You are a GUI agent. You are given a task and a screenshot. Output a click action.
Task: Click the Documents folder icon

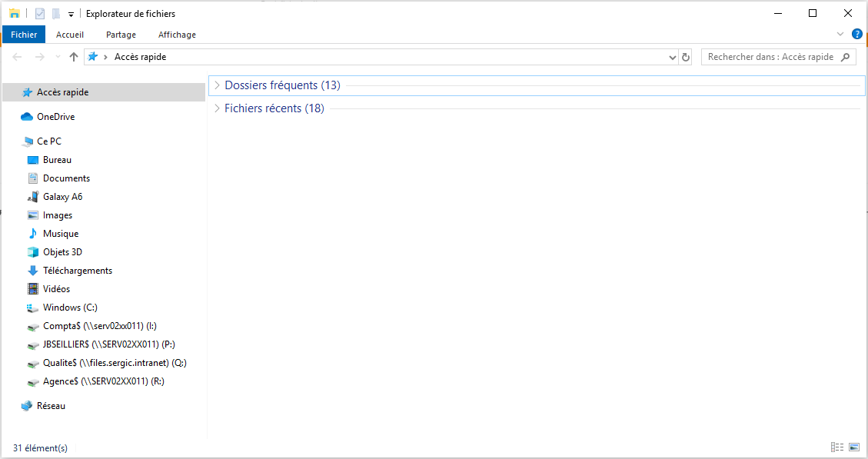tap(32, 178)
